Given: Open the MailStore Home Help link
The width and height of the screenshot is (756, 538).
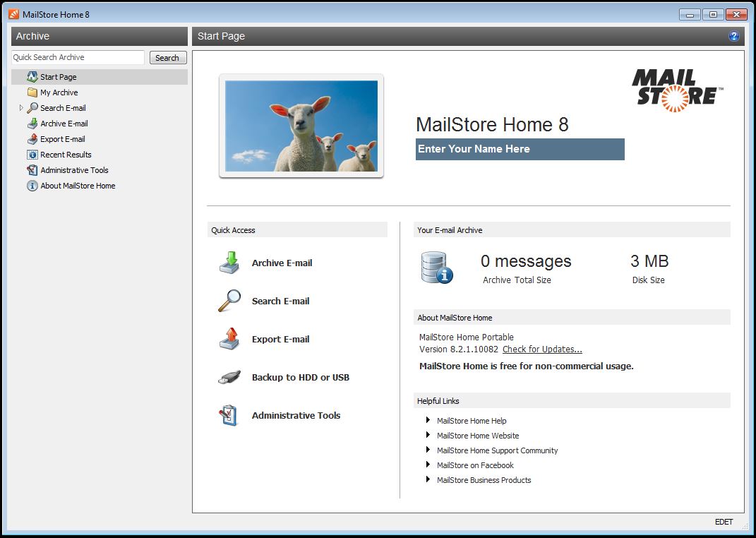Looking at the screenshot, I should click(x=472, y=421).
